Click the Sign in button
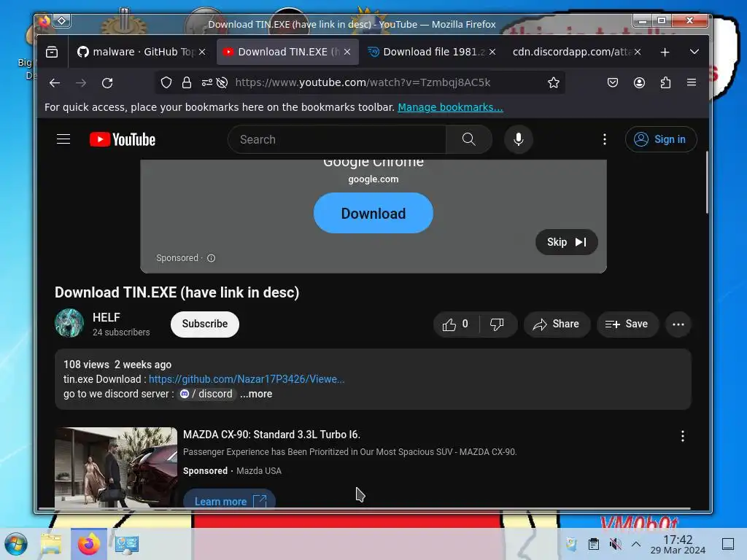Screen dimensions: 747x560 (661, 139)
